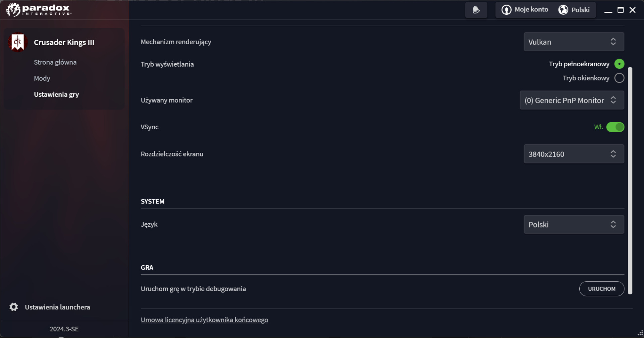Click the Crusader Kings III game icon

pos(18,42)
